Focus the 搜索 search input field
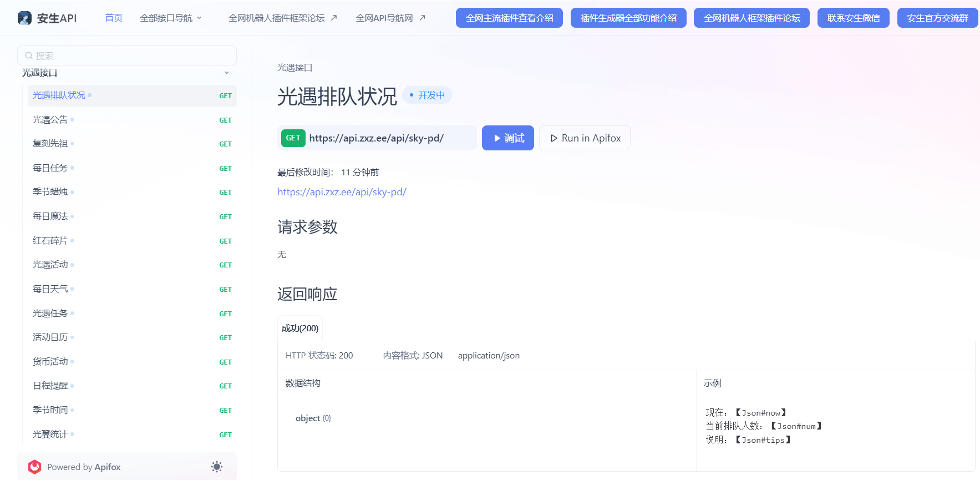980x480 pixels. (x=127, y=55)
